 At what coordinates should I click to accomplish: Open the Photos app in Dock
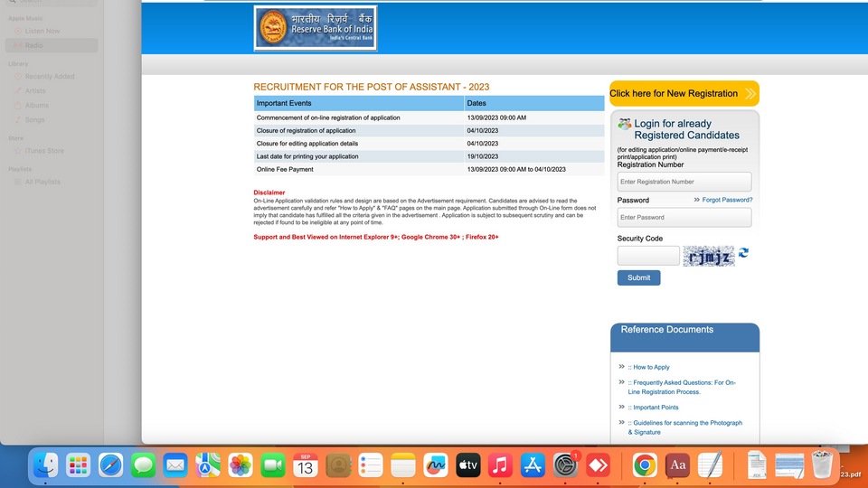241,465
